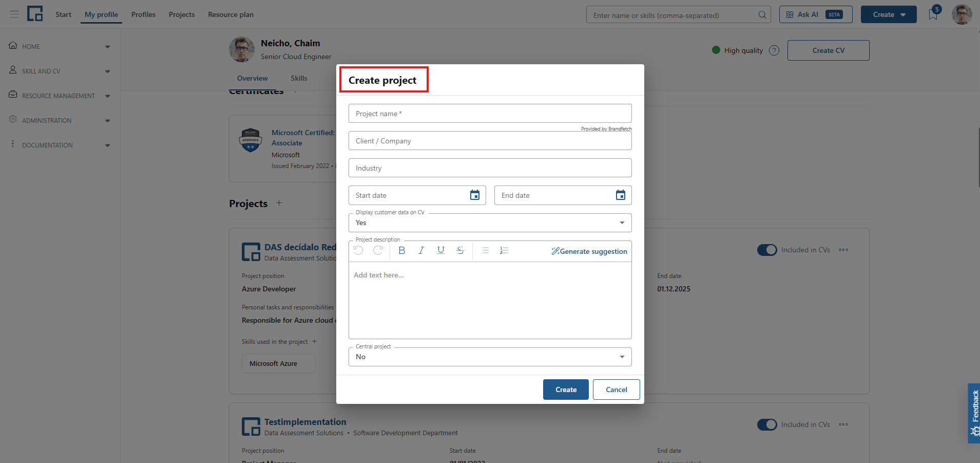Click Generate suggestion link
Screen dimensions: 980x463
coord(589,251)
